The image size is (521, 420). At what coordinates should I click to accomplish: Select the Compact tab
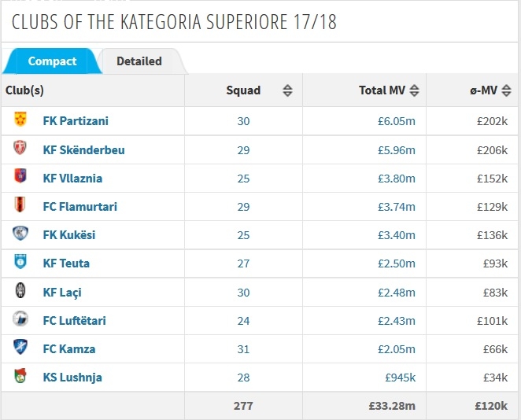(52, 61)
